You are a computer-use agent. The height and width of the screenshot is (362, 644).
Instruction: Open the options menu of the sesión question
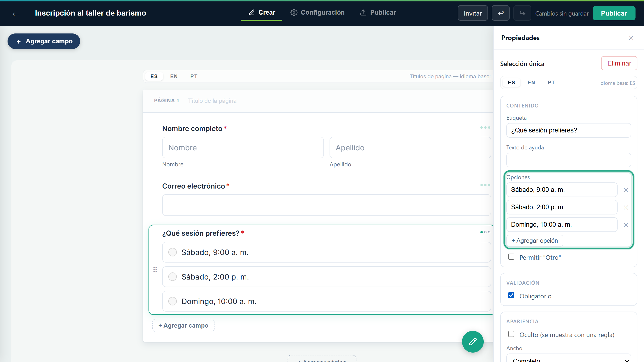click(x=485, y=232)
